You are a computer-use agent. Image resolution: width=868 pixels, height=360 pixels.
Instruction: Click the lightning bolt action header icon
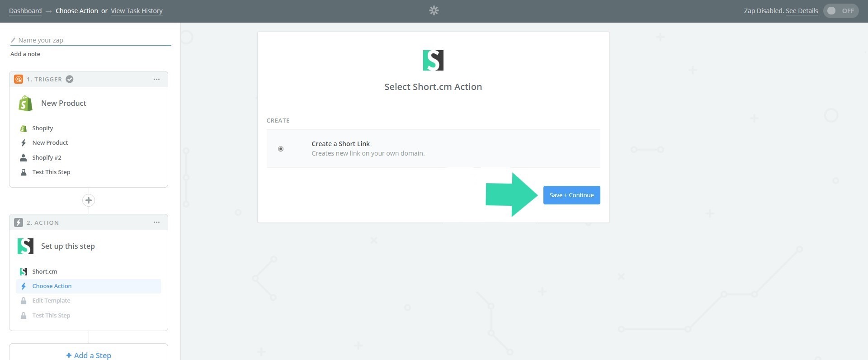[x=19, y=223]
